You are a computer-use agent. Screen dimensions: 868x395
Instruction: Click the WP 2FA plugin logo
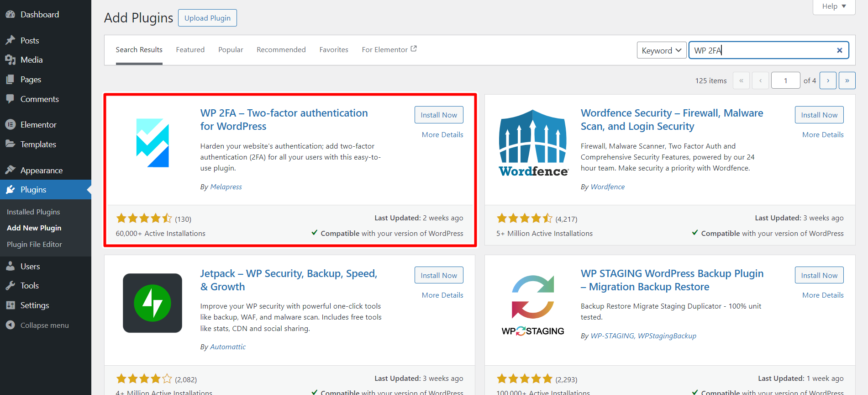[153, 143]
